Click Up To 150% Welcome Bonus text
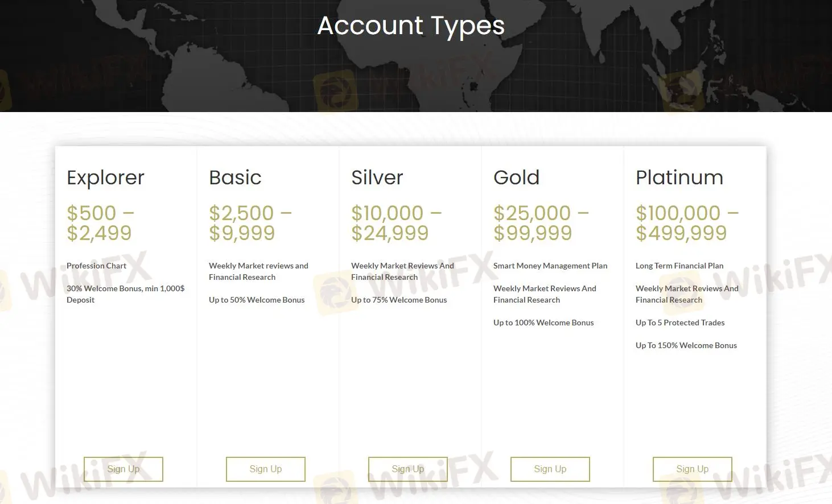832x504 pixels. coord(686,345)
